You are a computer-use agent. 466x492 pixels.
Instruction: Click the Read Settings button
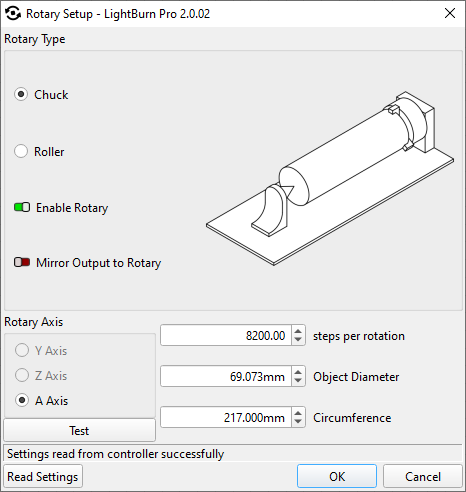tap(43, 476)
